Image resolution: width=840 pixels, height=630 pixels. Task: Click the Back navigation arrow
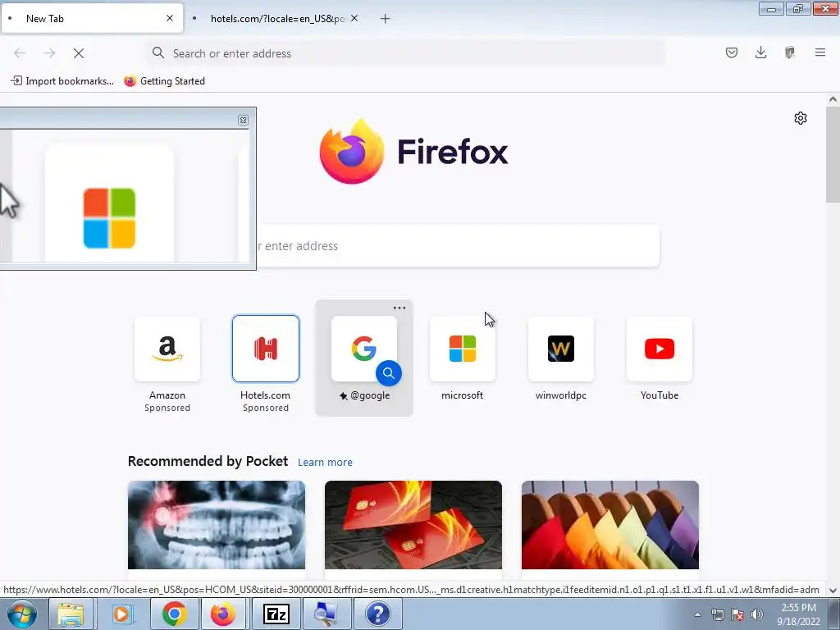(x=20, y=53)
